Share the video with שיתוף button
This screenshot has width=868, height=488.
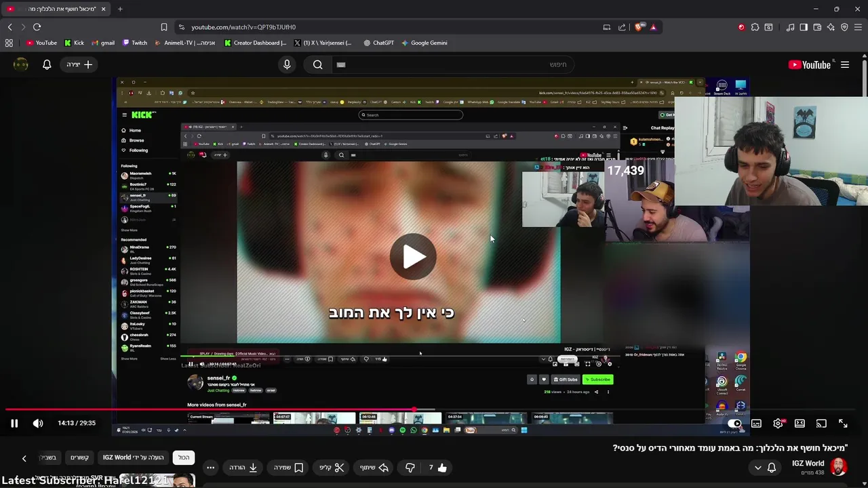click(x=374, y=468)
